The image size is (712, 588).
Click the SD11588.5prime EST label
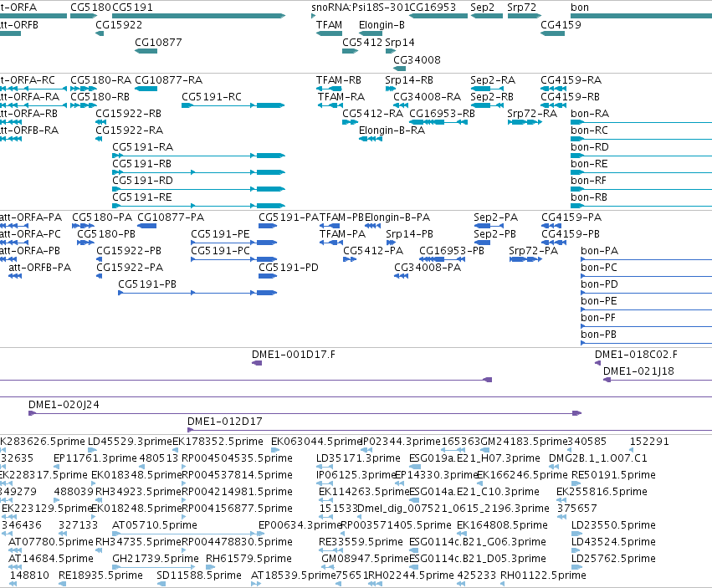[x=199, y=575]
